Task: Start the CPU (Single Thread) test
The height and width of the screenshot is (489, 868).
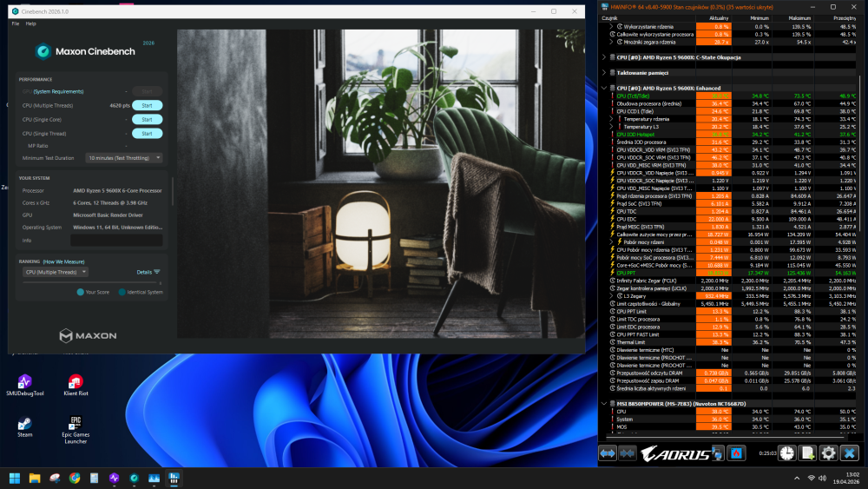Action: tap(148, 134)
